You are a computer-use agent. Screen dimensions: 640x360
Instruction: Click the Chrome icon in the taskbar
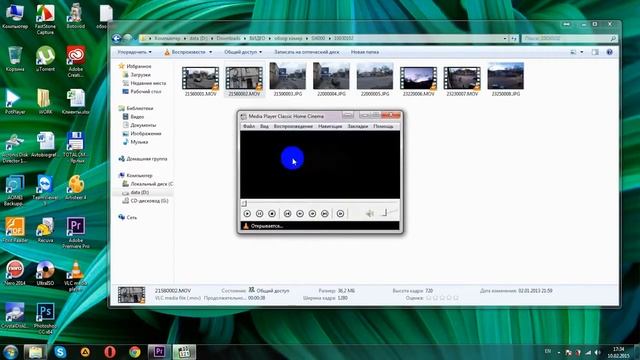coord(135,351)
